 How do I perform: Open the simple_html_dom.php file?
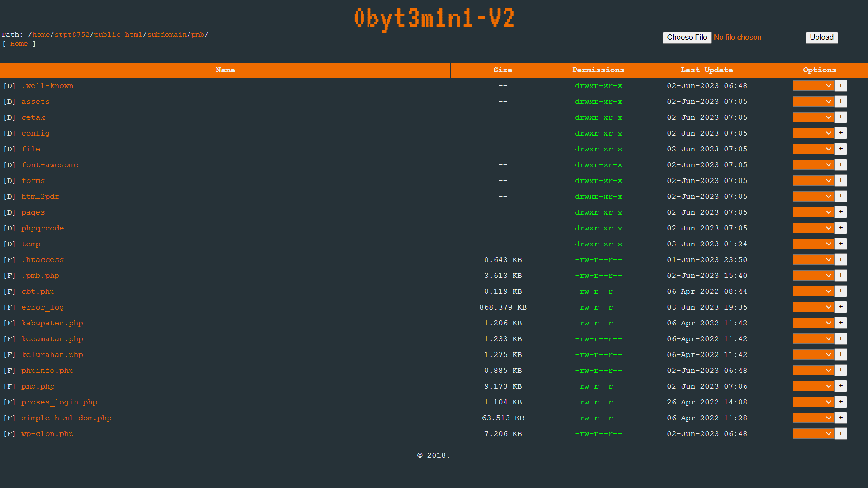click(x=66, y=418)
